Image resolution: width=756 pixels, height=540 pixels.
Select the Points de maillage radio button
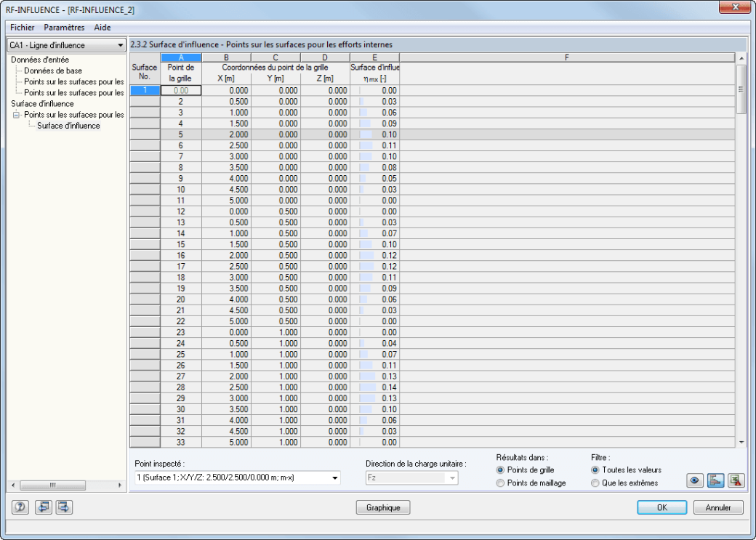pos(500,483)
